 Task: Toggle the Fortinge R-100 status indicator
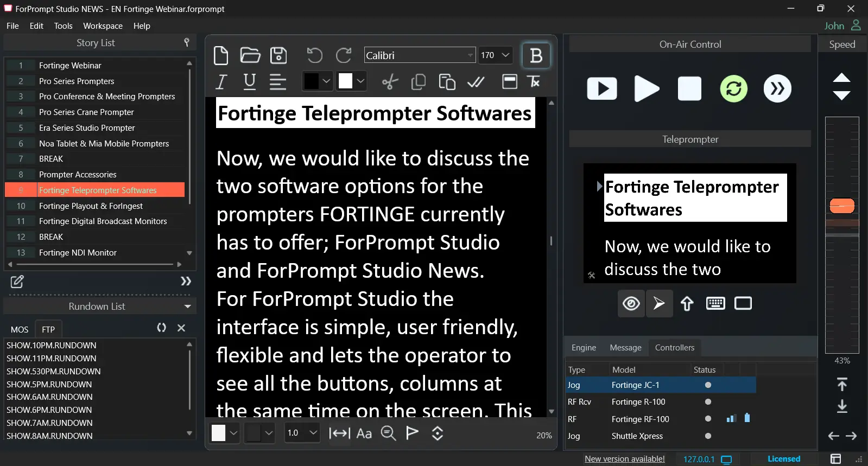point(708,402)
